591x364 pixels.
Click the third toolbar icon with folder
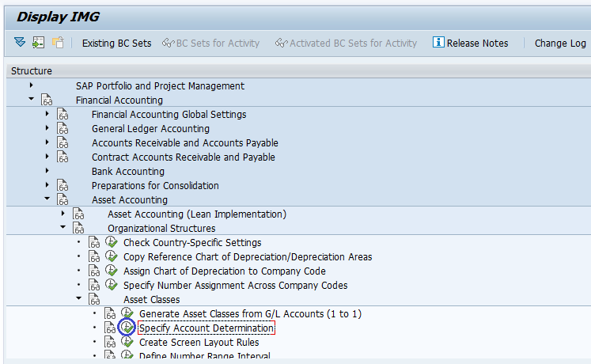point(58,43)
